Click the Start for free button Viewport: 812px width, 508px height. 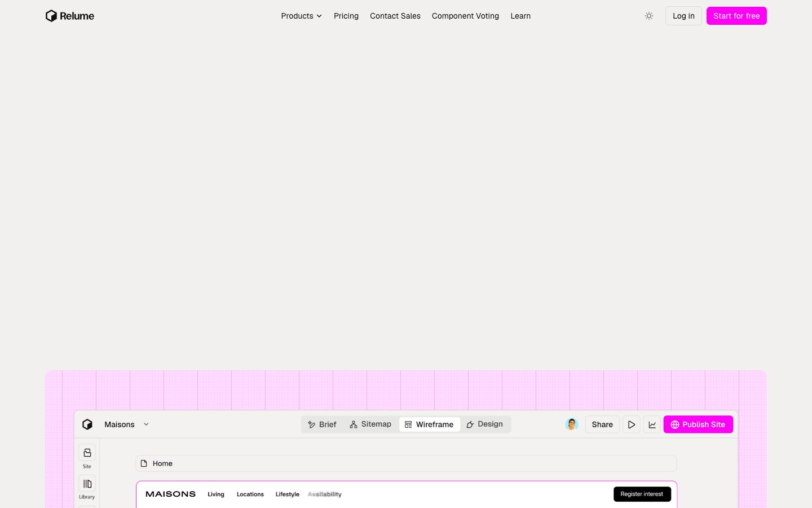(736, 16)
